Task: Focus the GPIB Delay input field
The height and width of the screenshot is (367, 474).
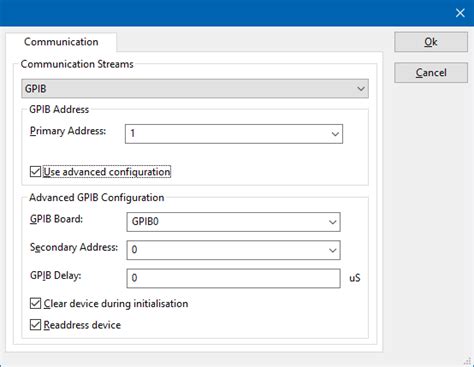Action: [233, 278]
